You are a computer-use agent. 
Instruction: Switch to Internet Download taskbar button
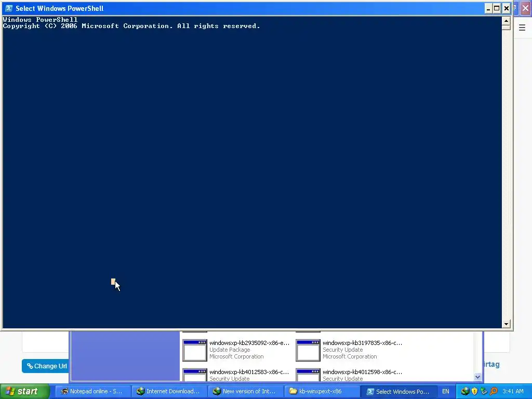click(x=169, y=392)
